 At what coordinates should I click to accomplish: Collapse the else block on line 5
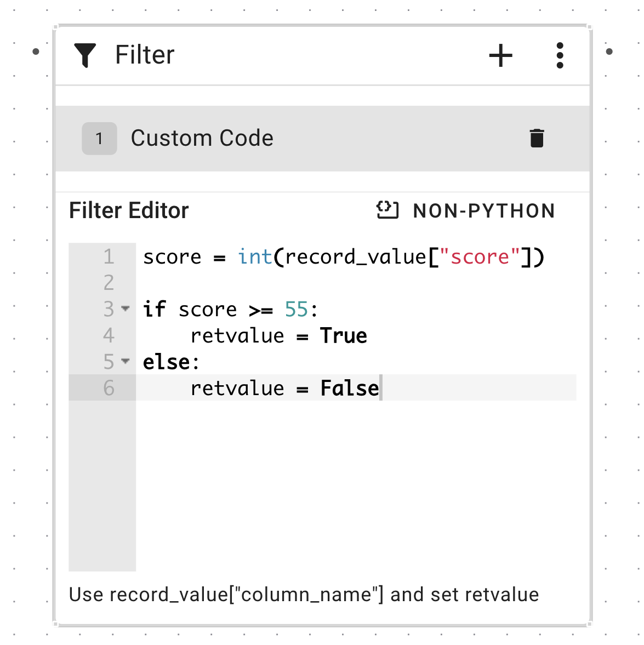click(x=126, y=361)
